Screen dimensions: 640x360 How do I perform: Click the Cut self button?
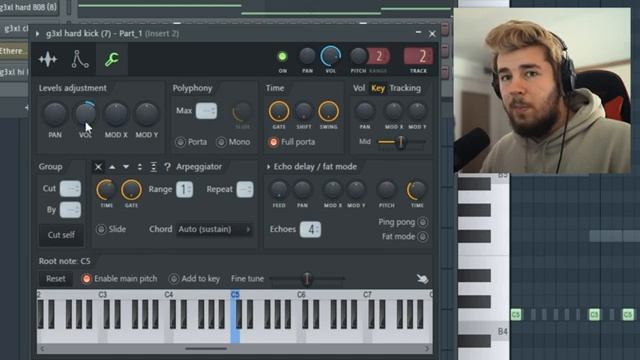coord(61,235)
